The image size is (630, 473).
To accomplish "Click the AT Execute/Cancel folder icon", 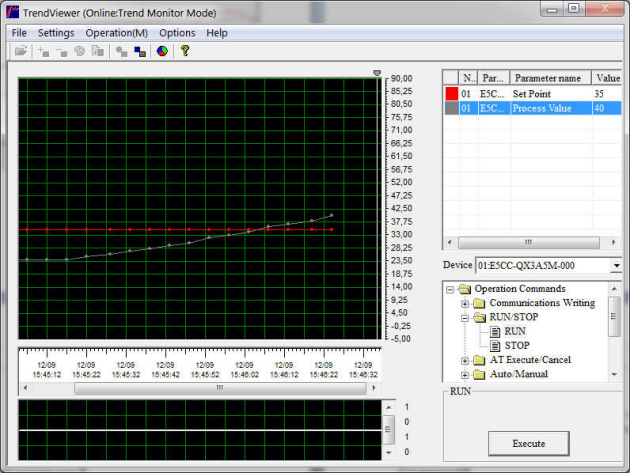I will pyautogui.click(x=479, y=360).
